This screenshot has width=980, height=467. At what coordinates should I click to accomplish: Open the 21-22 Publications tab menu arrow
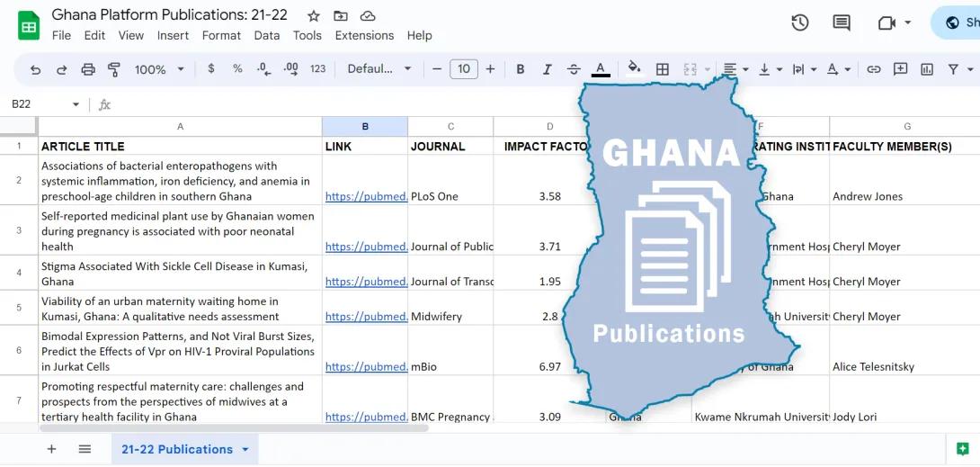point(245,449)
